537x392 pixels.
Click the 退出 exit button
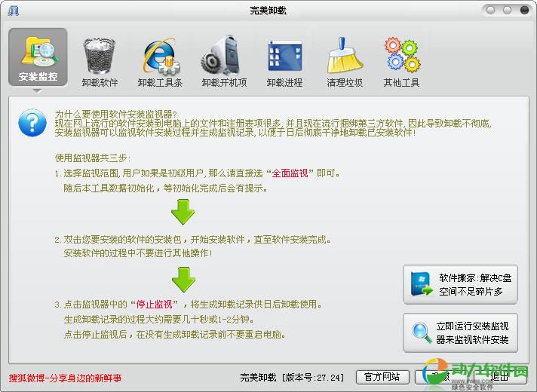[499, 377]
